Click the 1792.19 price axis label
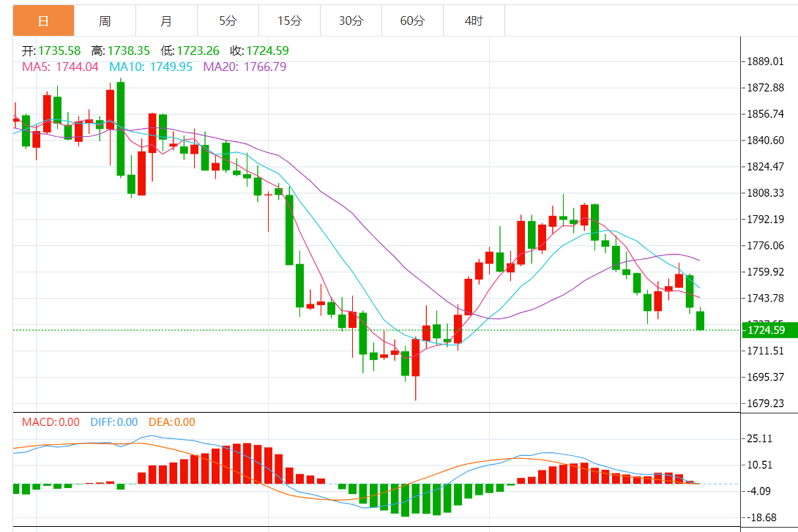This screenshot has width=798, height=532. point(765,220)
